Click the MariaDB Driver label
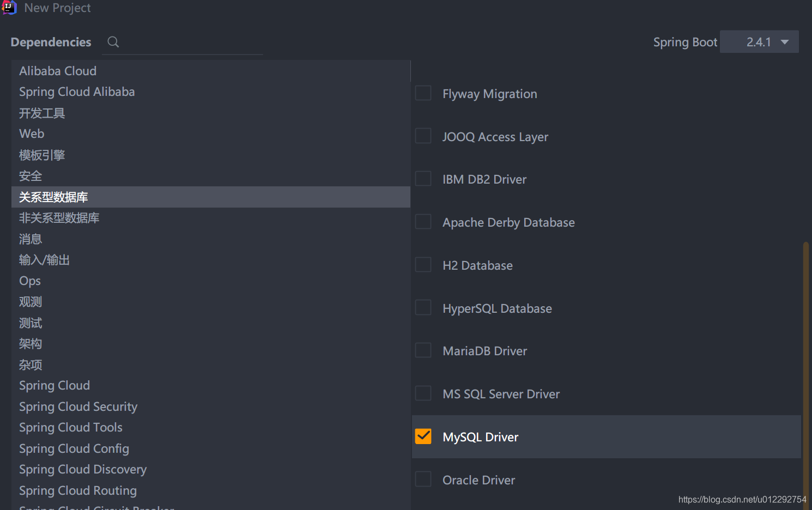812x510 pixels. [484, 351]
